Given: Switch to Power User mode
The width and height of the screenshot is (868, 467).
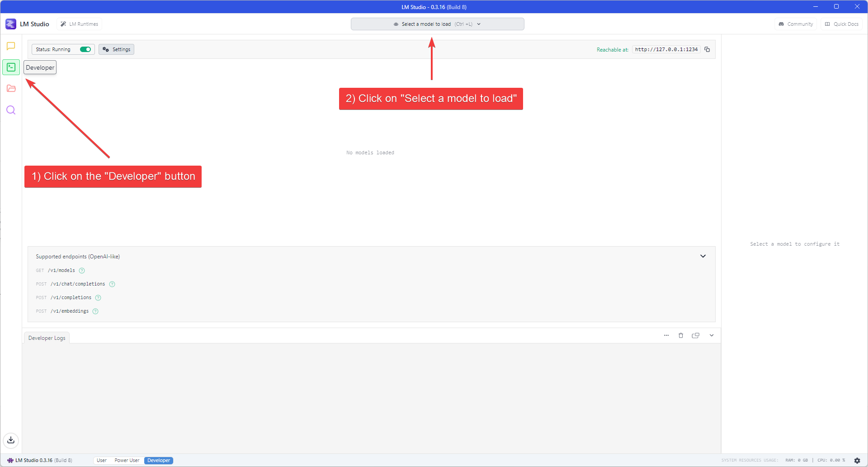Looking at the screenshot, I should tap(127, 460).
